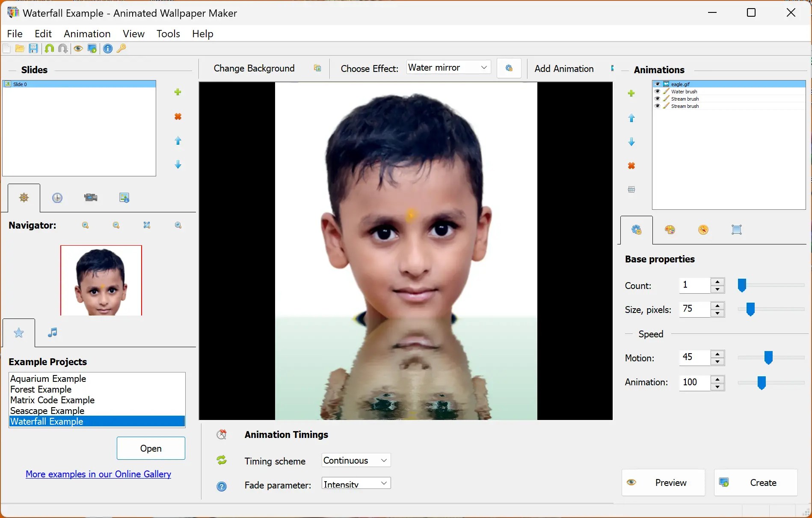Delete the selected slide with the orange X
812x518 pixels.
click(x=178, y=116)
